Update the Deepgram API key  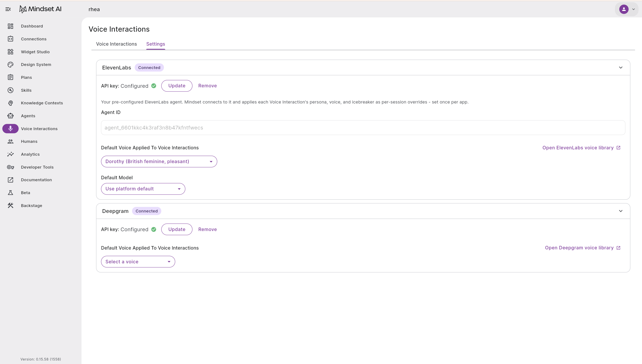pyautogui.click(x=177, y=229)
